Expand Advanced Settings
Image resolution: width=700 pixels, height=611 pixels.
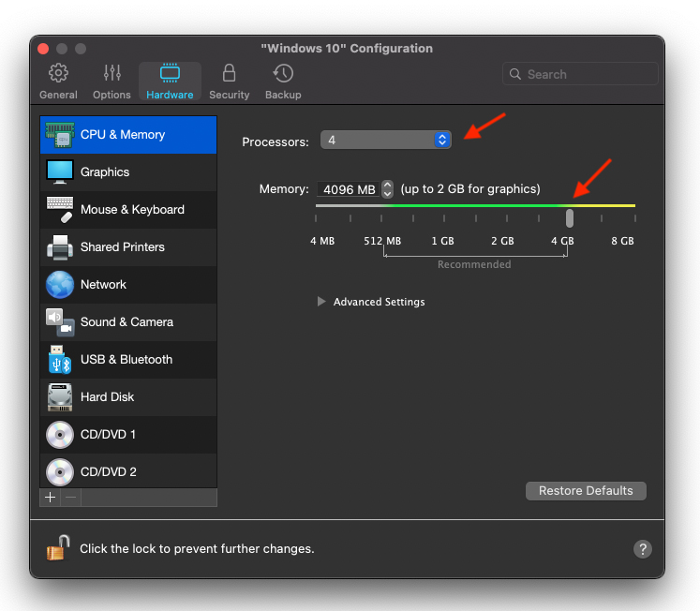point(321,302)
